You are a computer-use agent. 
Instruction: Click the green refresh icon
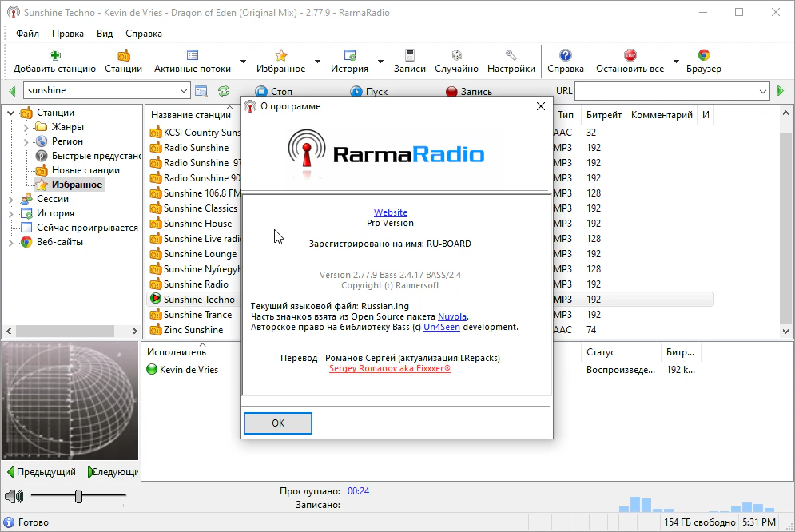coord(224,91)
